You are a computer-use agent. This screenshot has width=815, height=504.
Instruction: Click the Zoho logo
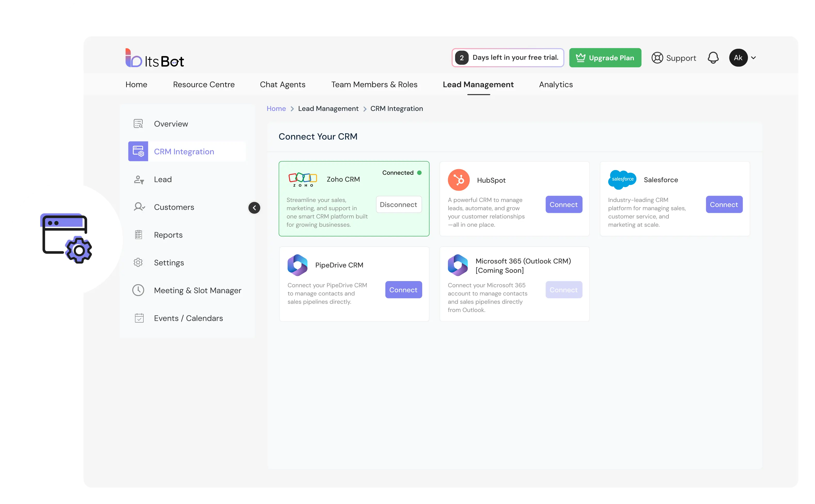[302, 180]
